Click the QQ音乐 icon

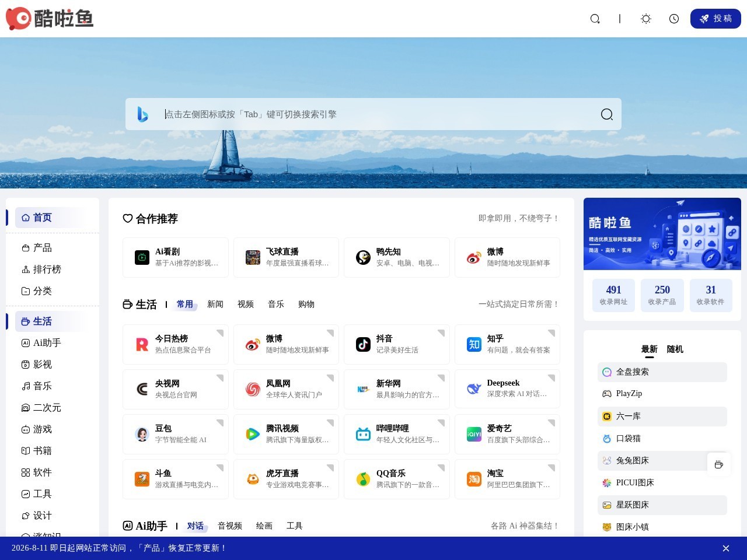364,479
